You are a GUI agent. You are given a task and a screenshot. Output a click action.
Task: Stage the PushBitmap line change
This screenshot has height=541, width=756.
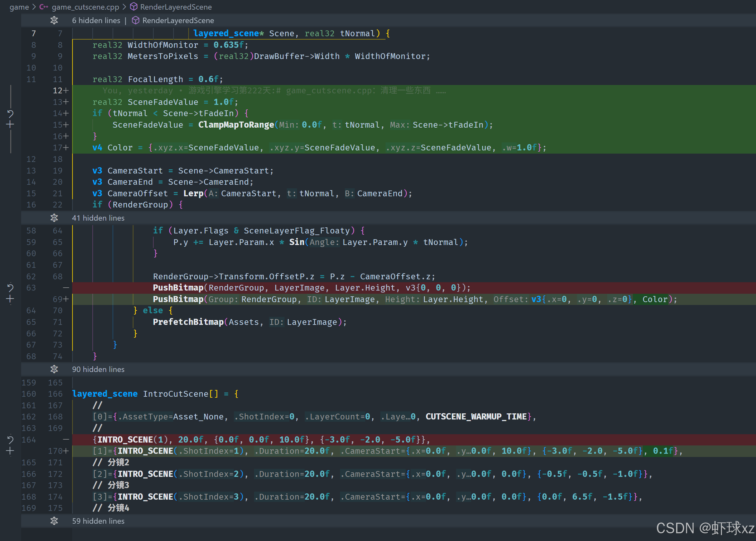point(10,299)
